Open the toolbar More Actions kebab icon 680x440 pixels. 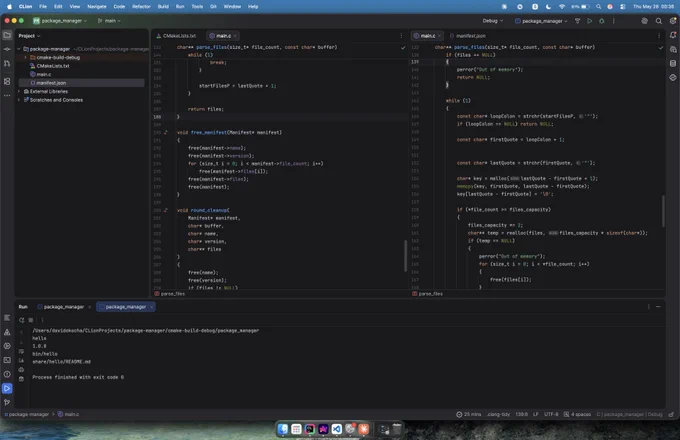click(614, 21)
